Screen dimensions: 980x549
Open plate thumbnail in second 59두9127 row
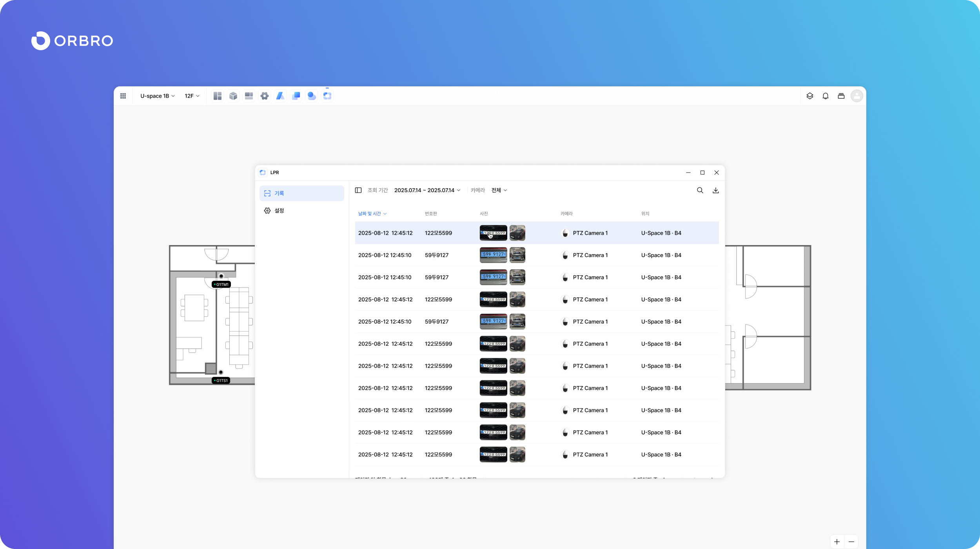pos(493,277)
